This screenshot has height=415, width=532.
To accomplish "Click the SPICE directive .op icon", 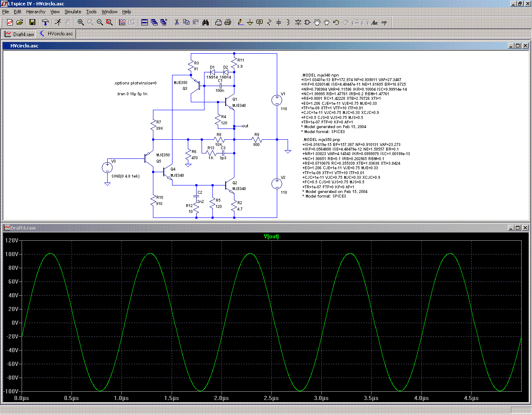I will pyautogui.click(x=384, y=22).
